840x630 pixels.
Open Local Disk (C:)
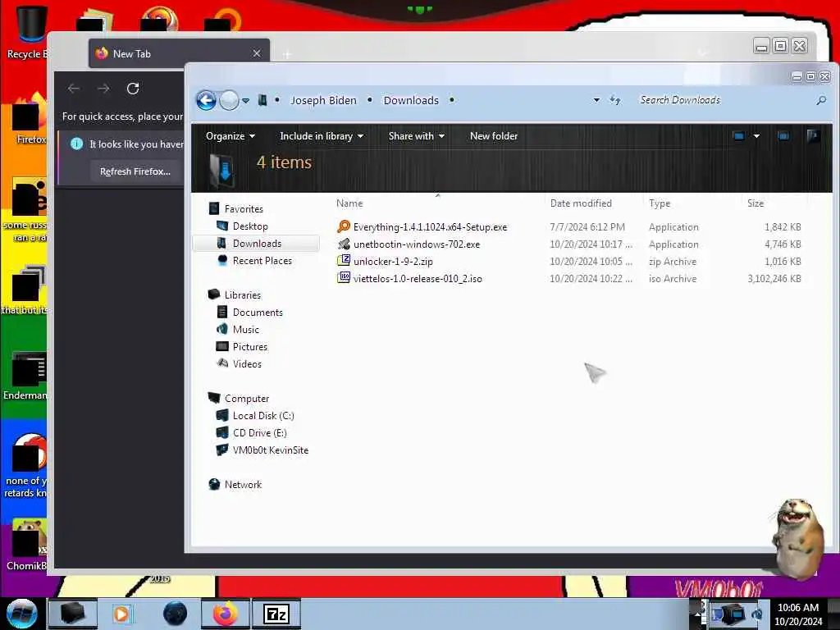tap(263, 416)
